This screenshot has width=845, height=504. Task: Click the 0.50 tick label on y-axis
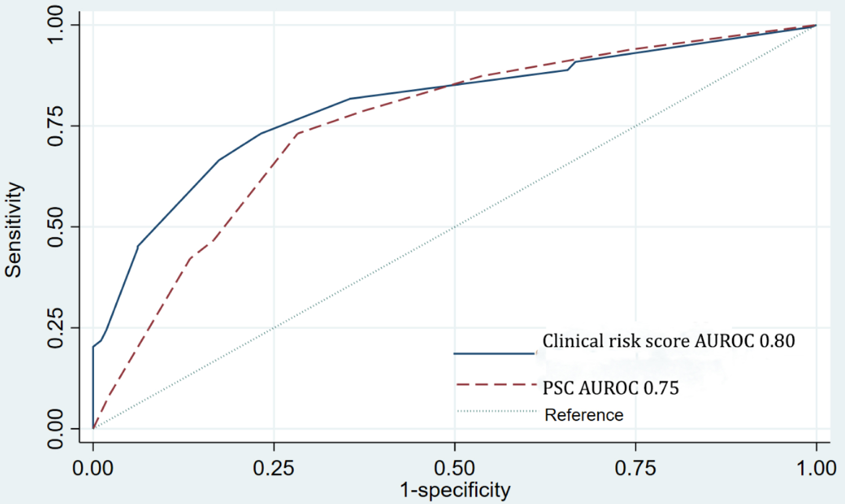pos(56,226)
